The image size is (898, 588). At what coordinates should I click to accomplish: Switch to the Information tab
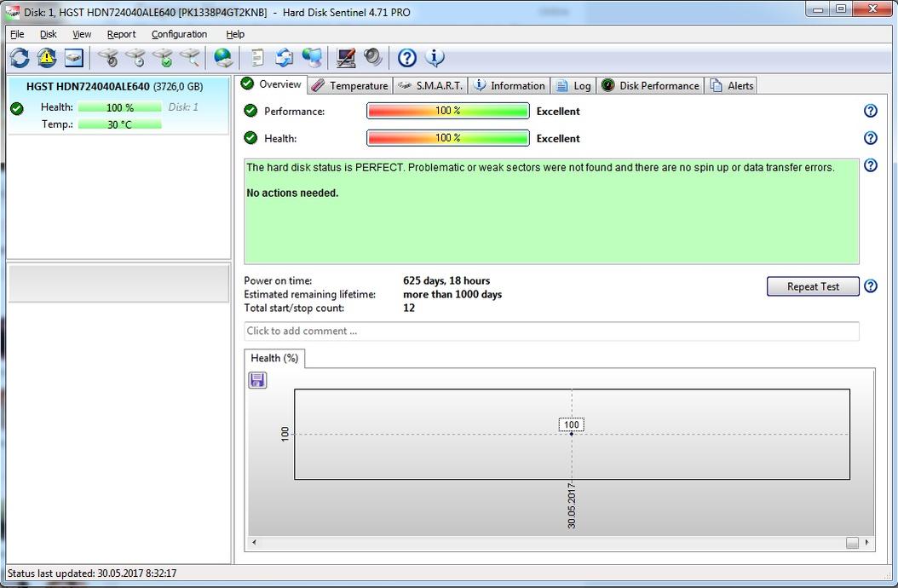coord(509,85)
